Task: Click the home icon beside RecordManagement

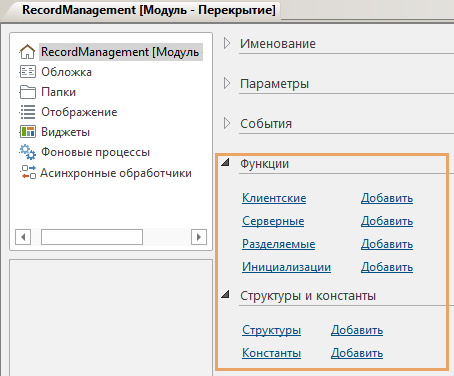Action: click(x=27, y=52)
